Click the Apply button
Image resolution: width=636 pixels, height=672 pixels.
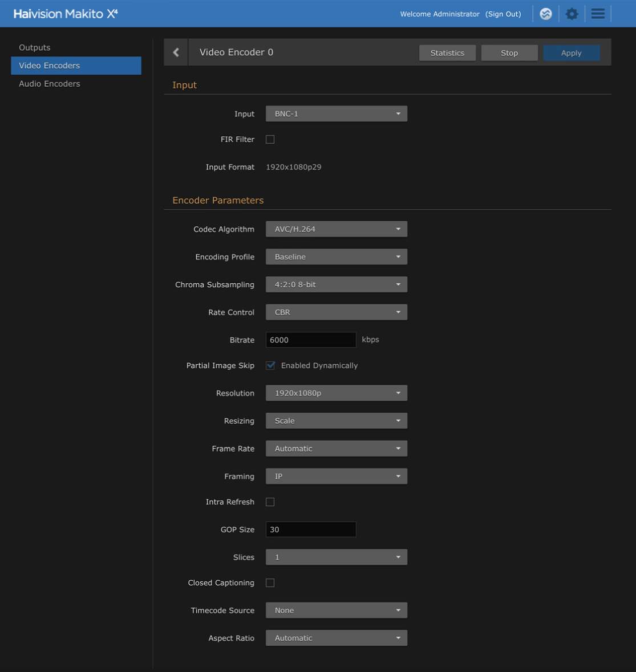pos(571,52)
